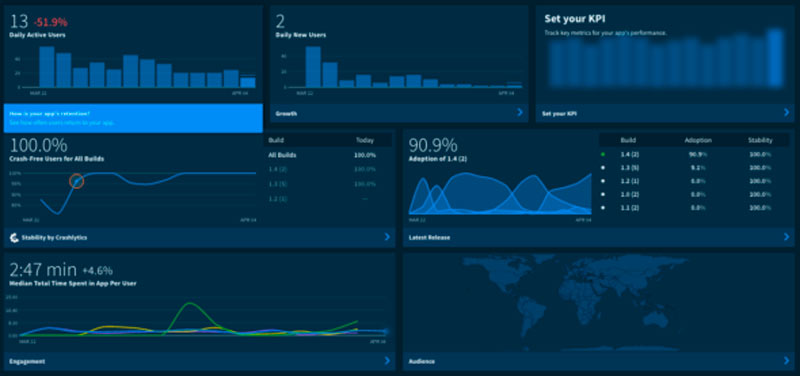Image resolution: width=800 pixels, height=376 pixels.
Task: Select the white dot for build 1.3 (5)
Action: [603, 167]
